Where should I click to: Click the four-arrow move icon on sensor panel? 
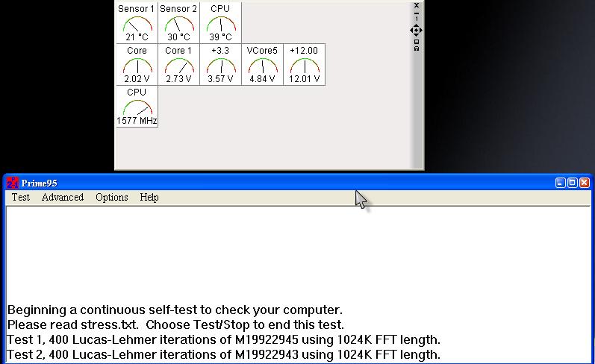click(x=417, y=31)
